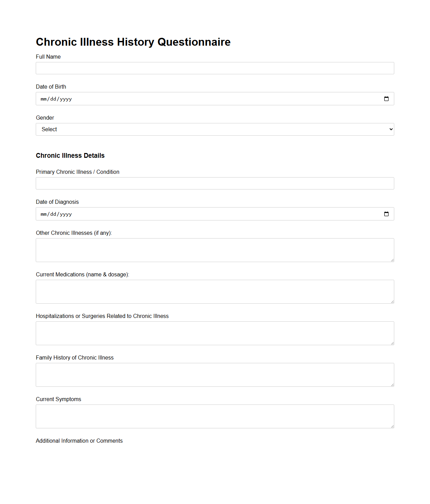Select the Primary Chronic Illness field

[215, 183]
